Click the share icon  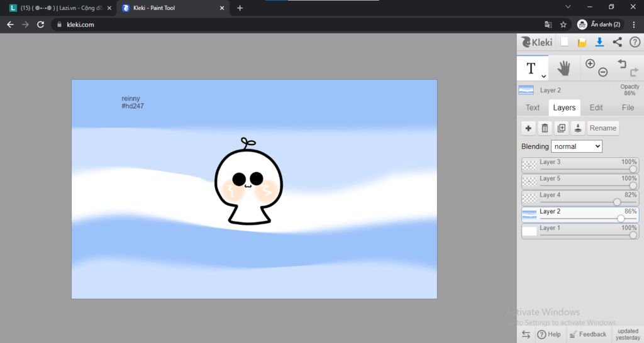618,42
